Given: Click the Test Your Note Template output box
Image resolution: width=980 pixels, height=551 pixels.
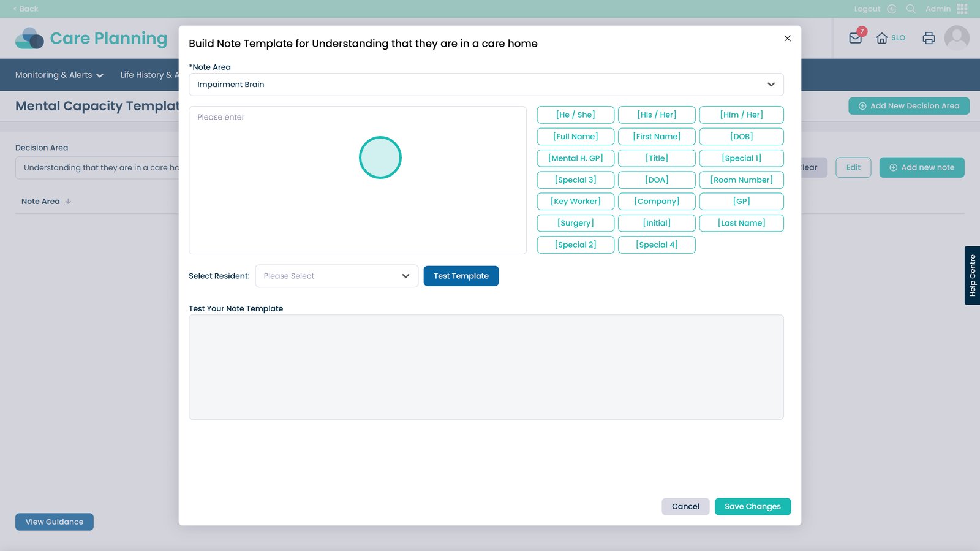Looking at the screenshot, I should coord(486,367).
